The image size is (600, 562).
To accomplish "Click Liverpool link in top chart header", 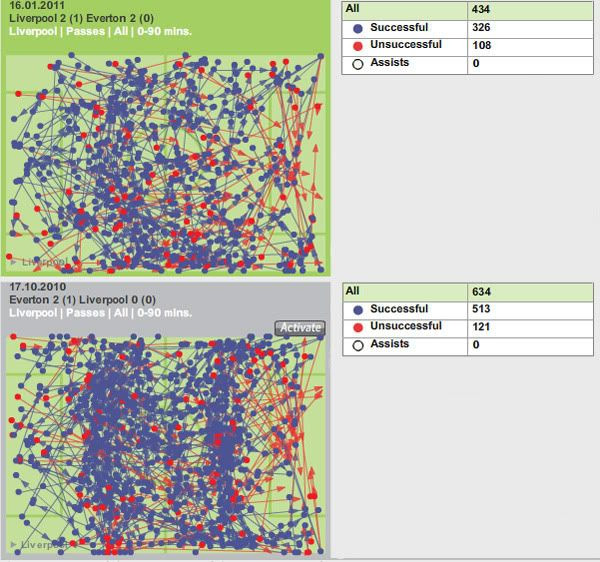I will [x=33, y=31].
